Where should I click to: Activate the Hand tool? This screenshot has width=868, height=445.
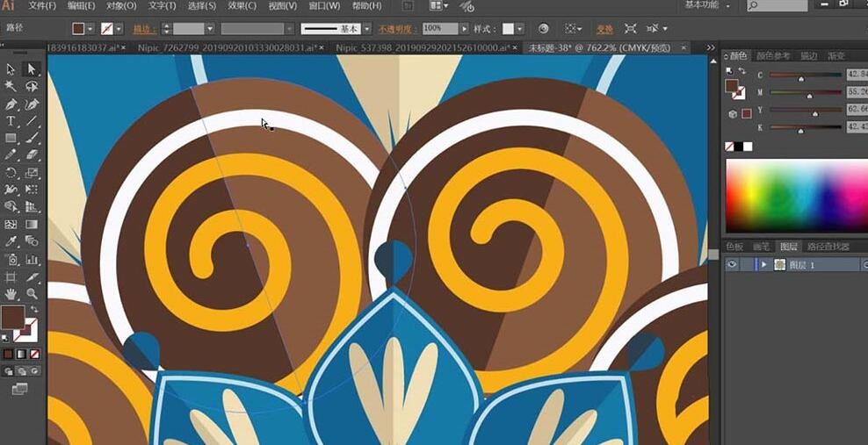[11, 293]
